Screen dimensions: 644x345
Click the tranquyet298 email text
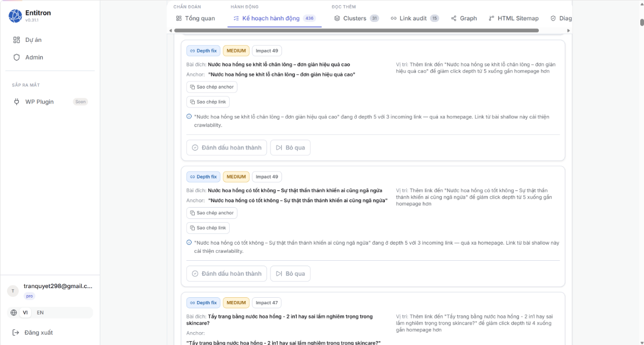[58, 287]
